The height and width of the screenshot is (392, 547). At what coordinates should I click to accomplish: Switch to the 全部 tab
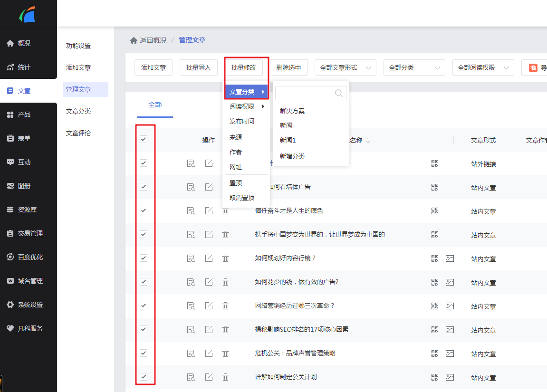pos(155,105)
